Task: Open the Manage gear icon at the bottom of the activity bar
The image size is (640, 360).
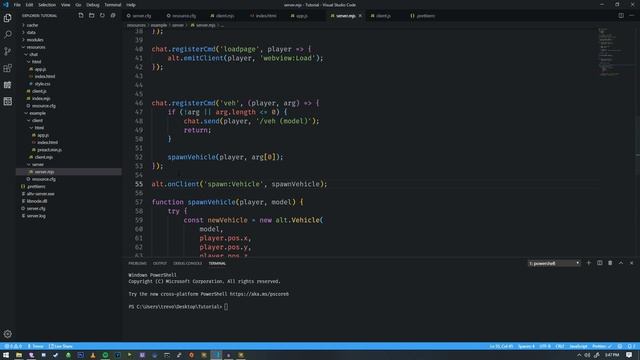Action: tap(8, 334)
